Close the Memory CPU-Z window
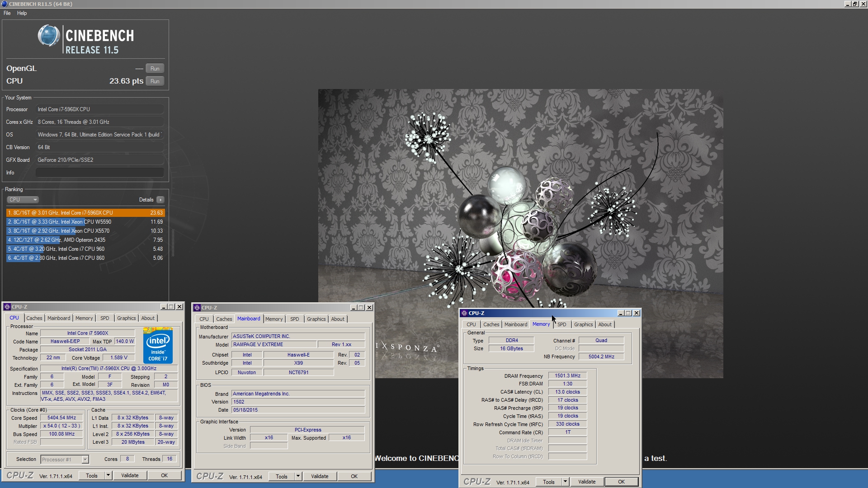Viewport: 868px width, 488px height. tap(637, 313)
